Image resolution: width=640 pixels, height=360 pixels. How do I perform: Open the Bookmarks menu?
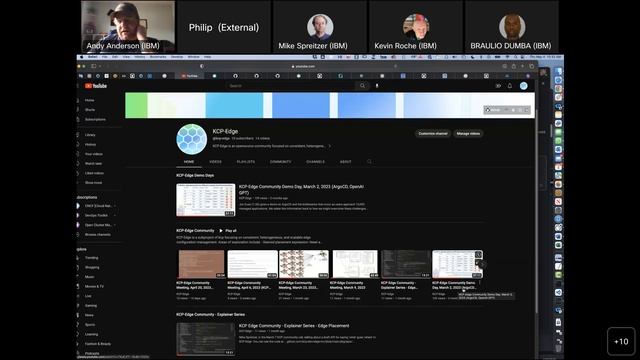pyautogui.click(x=158, y=57)
